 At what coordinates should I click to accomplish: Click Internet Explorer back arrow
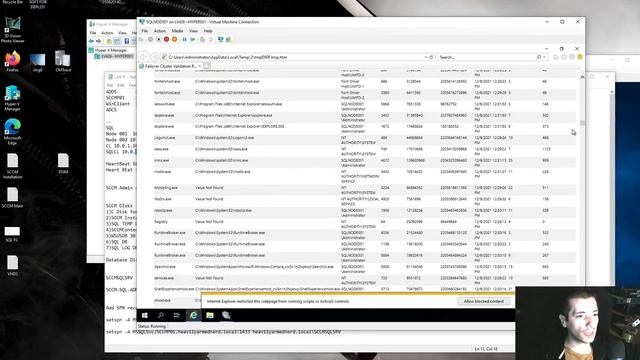pyautogui.click(x=143, y=57)
